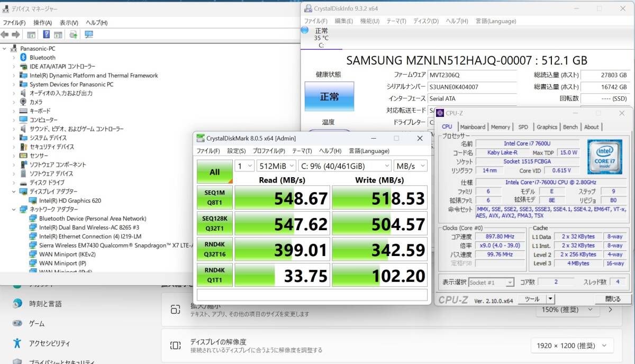Click the 閉じる button in CPU-Z

pos(613,298)
